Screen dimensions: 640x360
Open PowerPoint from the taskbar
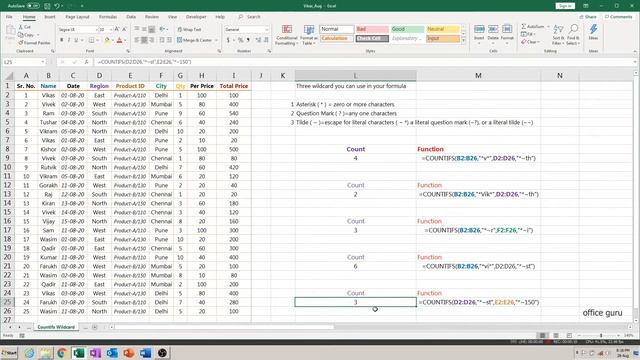coord(129,353)
